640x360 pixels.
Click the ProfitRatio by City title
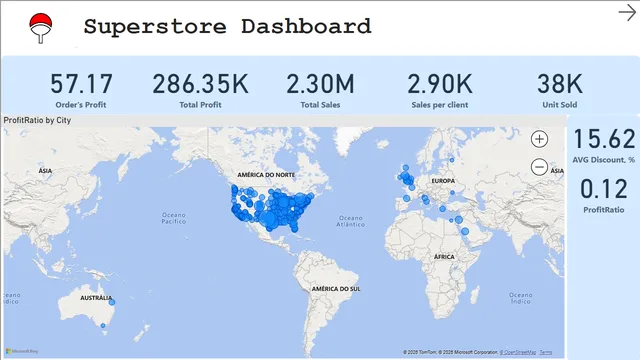click(37, 120)
